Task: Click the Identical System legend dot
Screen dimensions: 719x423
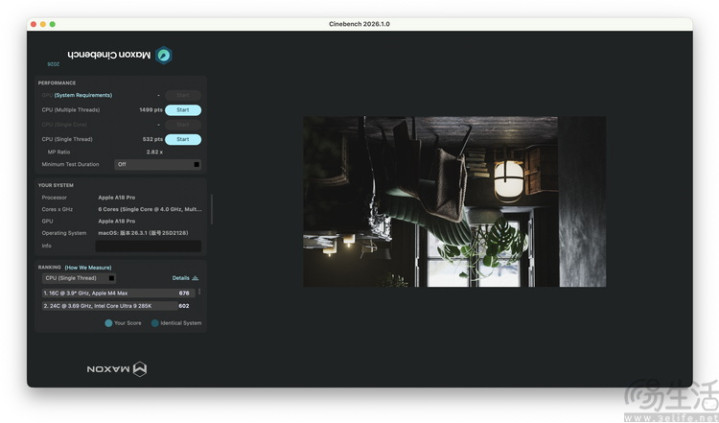Action: point(155,323)
